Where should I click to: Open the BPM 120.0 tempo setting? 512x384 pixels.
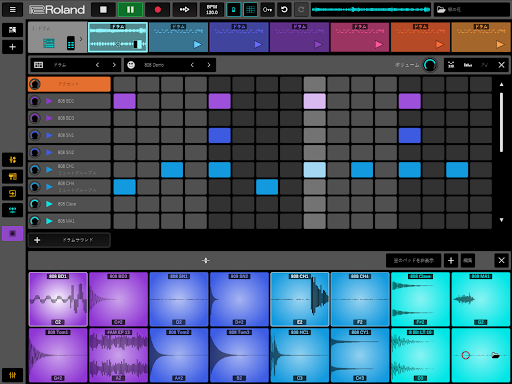pos(212,9)
